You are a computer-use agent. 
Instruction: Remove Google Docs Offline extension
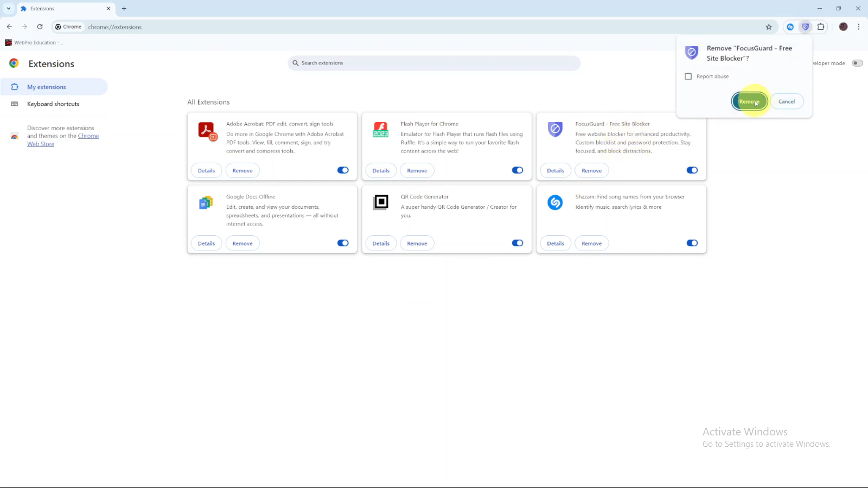click(x=242, y=243)
